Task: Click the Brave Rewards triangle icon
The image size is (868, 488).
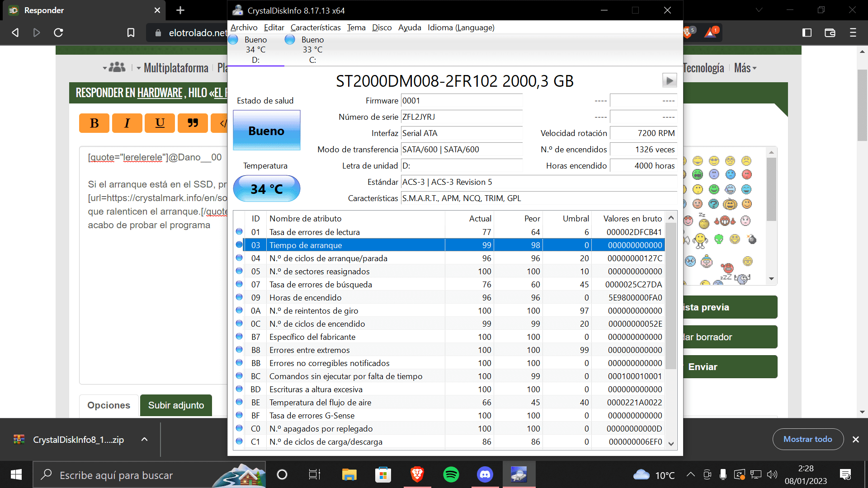Action: click(711, 32)
